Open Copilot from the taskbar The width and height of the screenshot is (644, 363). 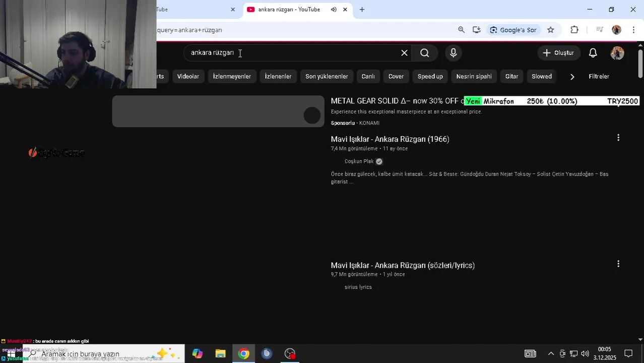pyautogui.click(x=197, y=353)
